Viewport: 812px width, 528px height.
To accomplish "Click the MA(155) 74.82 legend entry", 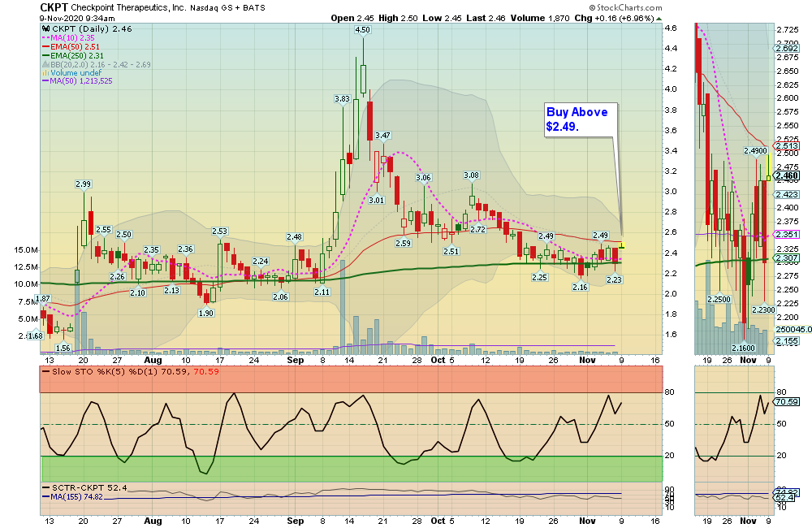I will 72,496.
